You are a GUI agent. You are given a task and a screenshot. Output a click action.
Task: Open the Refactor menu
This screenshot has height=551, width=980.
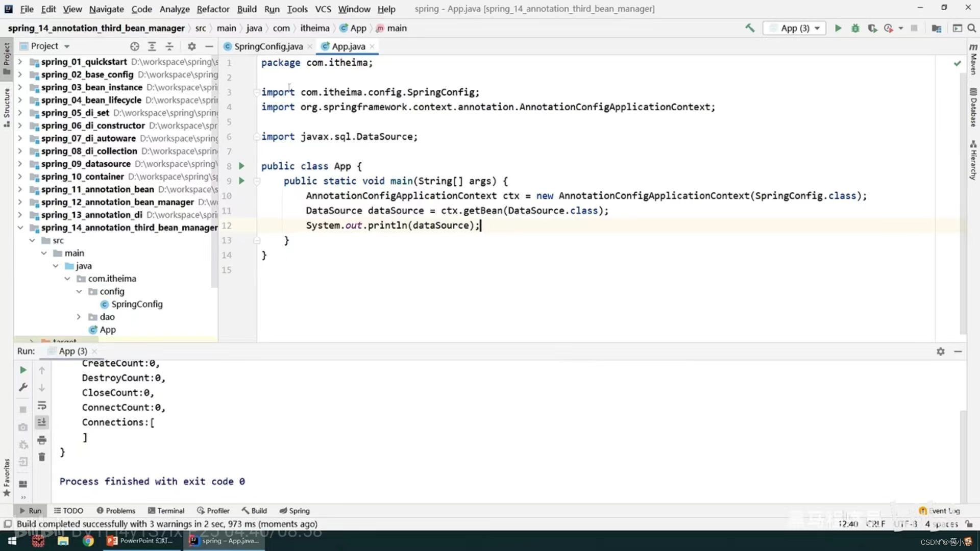(x=213, y=9)
